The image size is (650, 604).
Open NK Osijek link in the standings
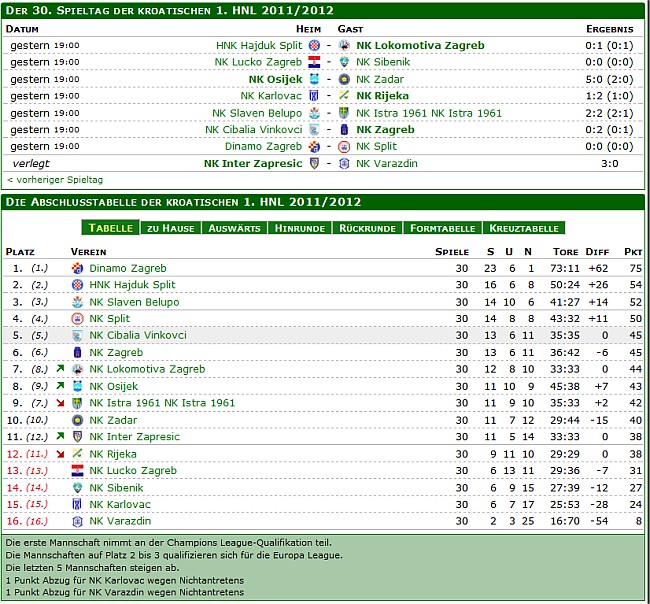coord(114,386)
